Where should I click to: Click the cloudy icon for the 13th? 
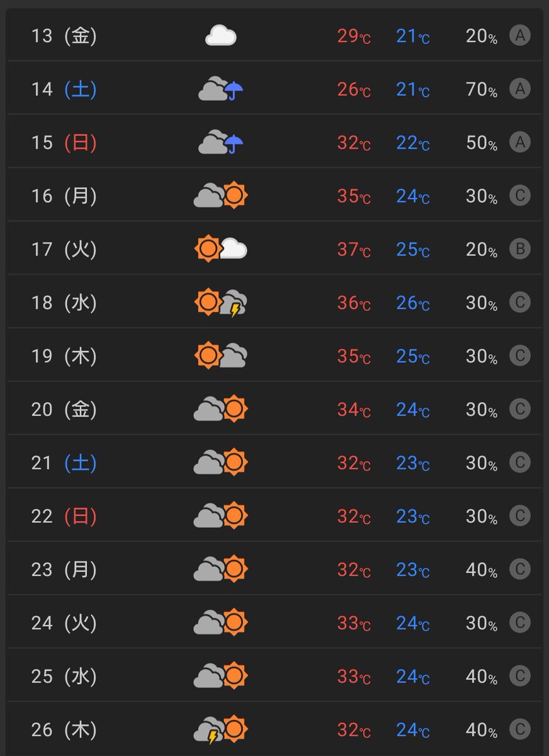(220, 36)
